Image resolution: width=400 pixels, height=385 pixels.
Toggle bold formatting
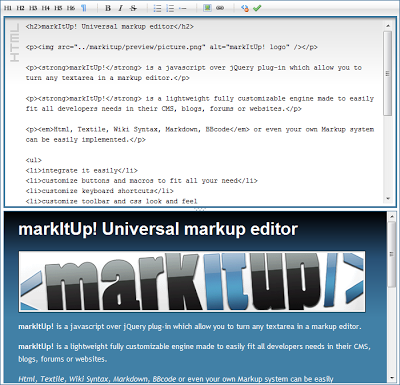click(108, 8)
